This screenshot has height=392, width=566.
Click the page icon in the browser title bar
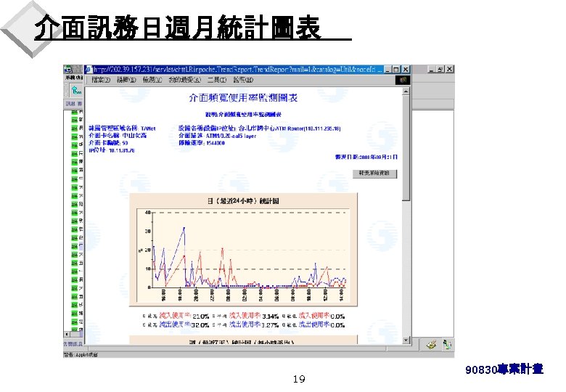pos(89,69)
